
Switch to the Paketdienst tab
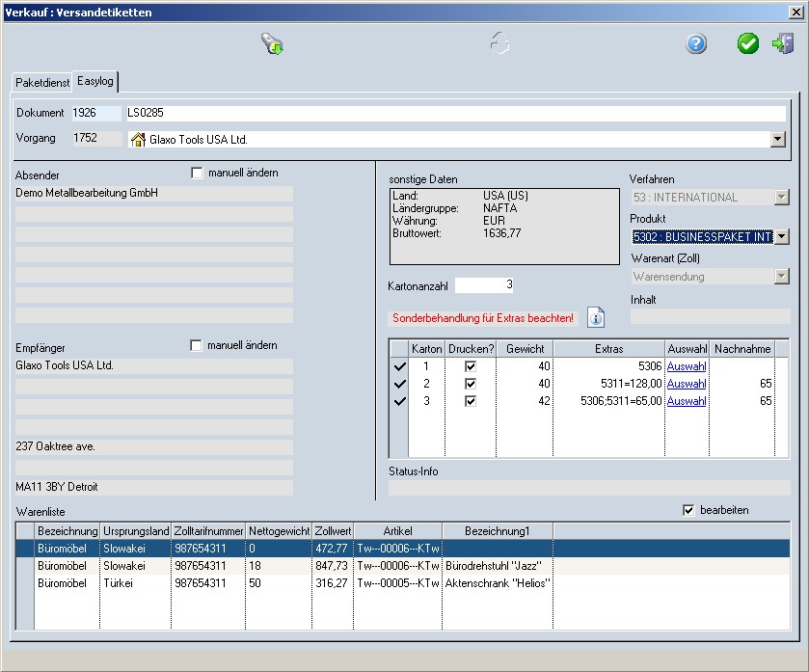click(42, 83)
